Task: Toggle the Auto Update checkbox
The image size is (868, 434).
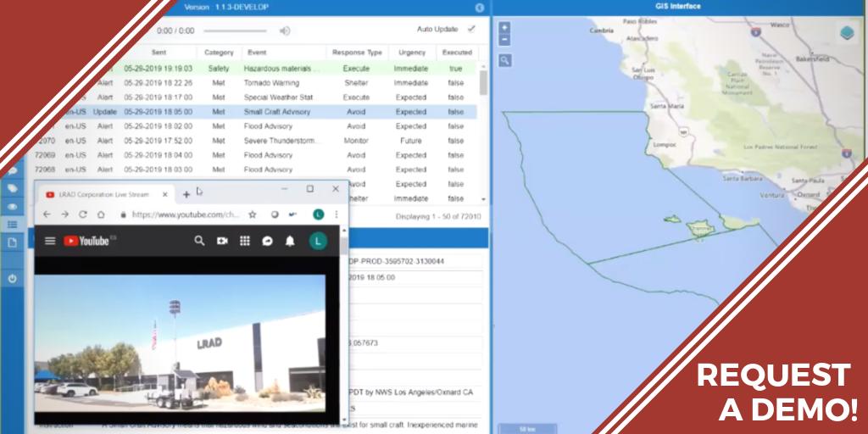Action: click(471, 29)
